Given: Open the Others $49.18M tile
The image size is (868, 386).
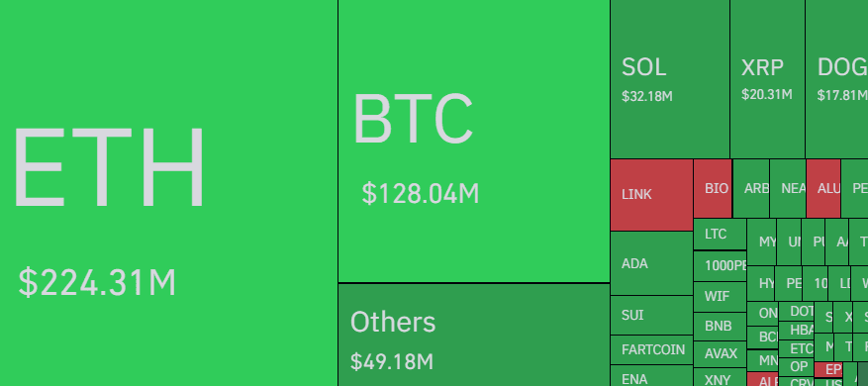Looking at the screenshot, I should click(474, 336).
